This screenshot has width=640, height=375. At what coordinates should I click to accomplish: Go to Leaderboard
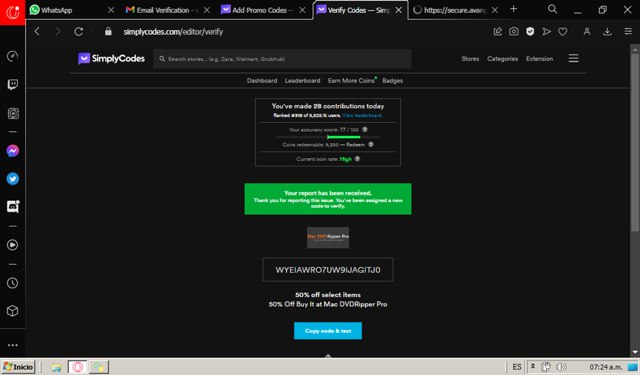[302, 81]
